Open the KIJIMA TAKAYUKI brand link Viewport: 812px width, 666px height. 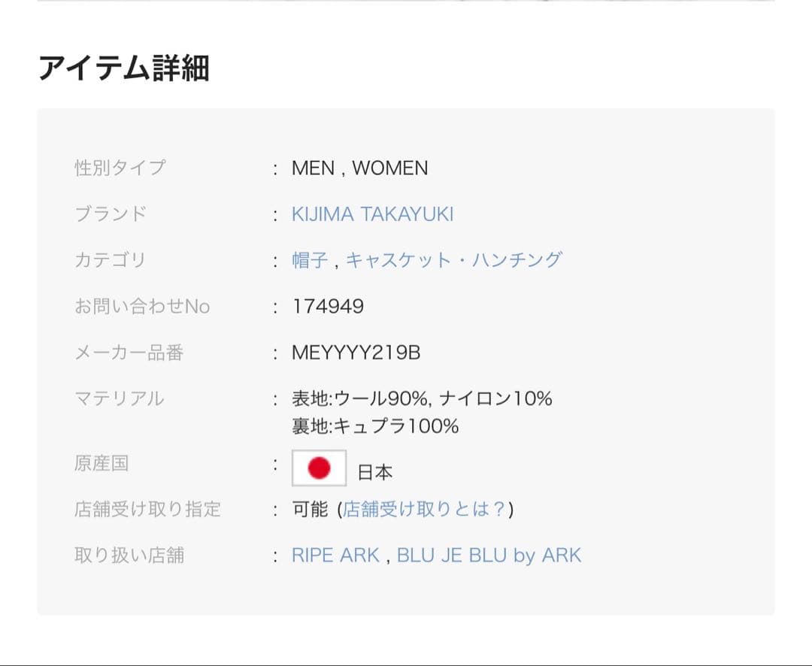[x=372, y=214]
